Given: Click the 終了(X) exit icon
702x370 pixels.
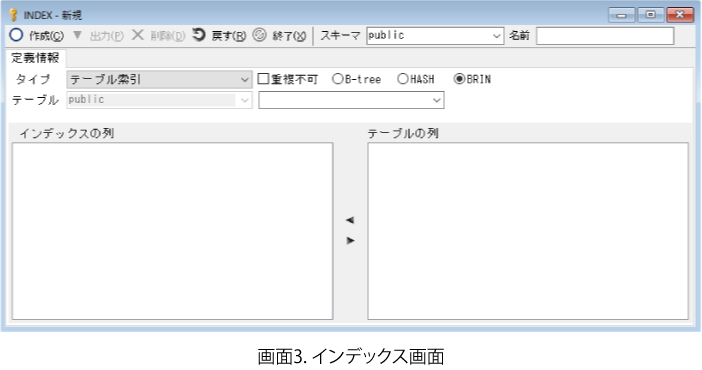Looking at the screenshot, I should pos(260,35).
